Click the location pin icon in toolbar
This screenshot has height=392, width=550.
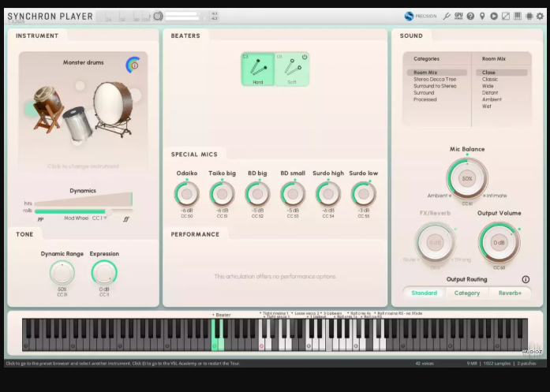click(x=482, y=16)
